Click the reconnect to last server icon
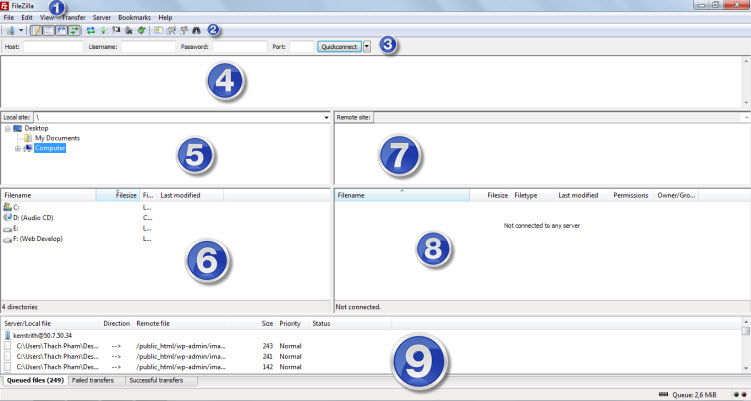Image resolution: width=751 pixels, height=401 pixels. coord(141,31)
